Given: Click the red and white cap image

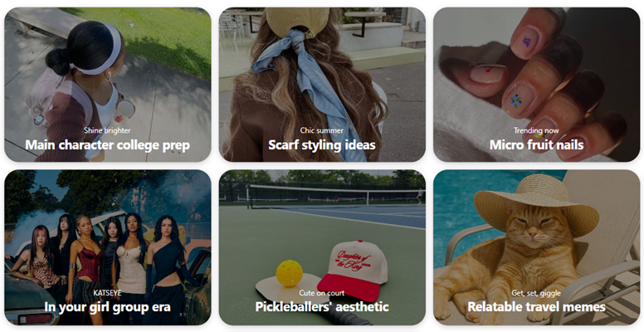Looking at the screenshot, I should coord(353,270).
